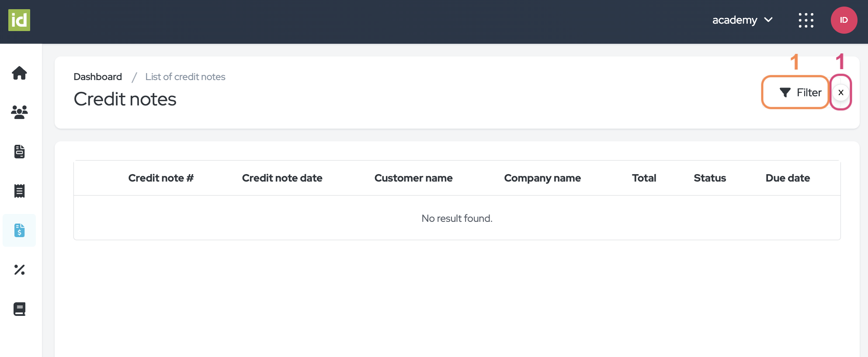Click the green id logo
The image size is (868, 357).
pyautogui.click(x=19, y=20)
